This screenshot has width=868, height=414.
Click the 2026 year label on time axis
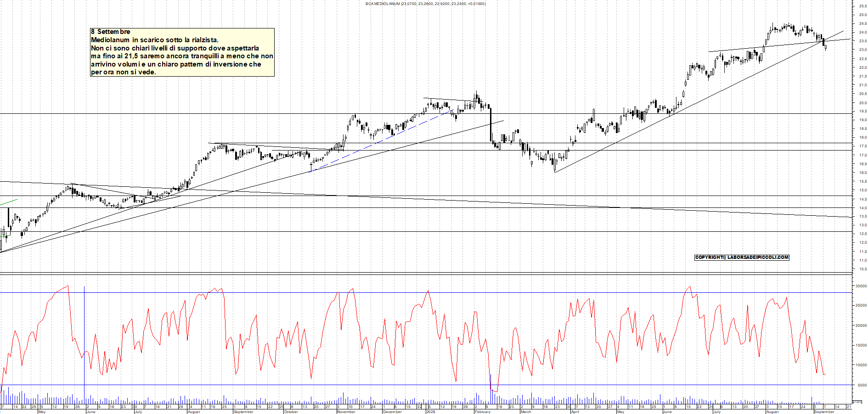pyautogui.click(x=431, y=412)
